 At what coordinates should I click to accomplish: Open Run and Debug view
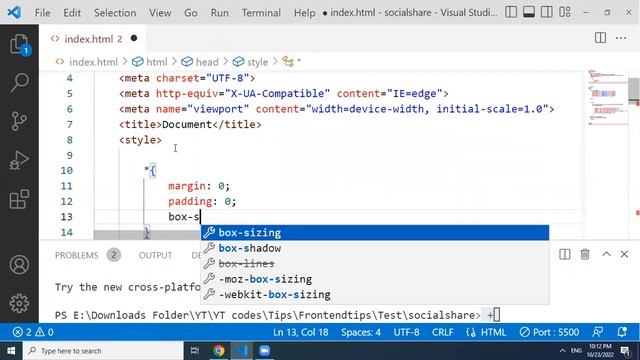19,160
